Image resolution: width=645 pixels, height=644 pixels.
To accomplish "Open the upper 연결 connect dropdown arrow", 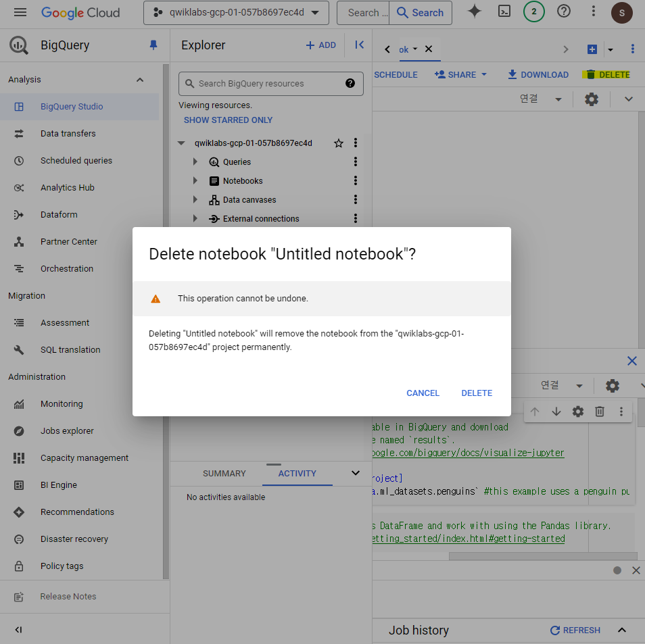I will pyautogui.click(x=558, y=99).
